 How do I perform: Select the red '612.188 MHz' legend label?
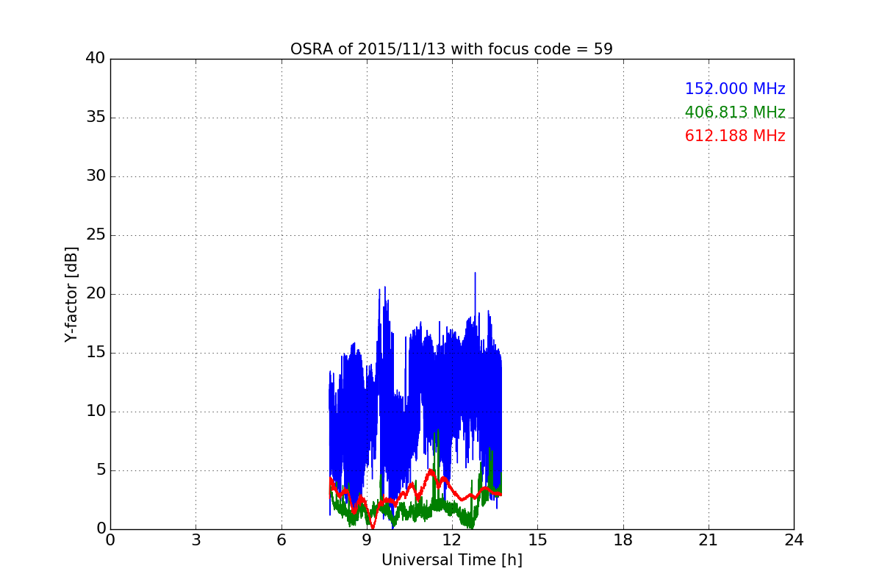click(735, 136)
